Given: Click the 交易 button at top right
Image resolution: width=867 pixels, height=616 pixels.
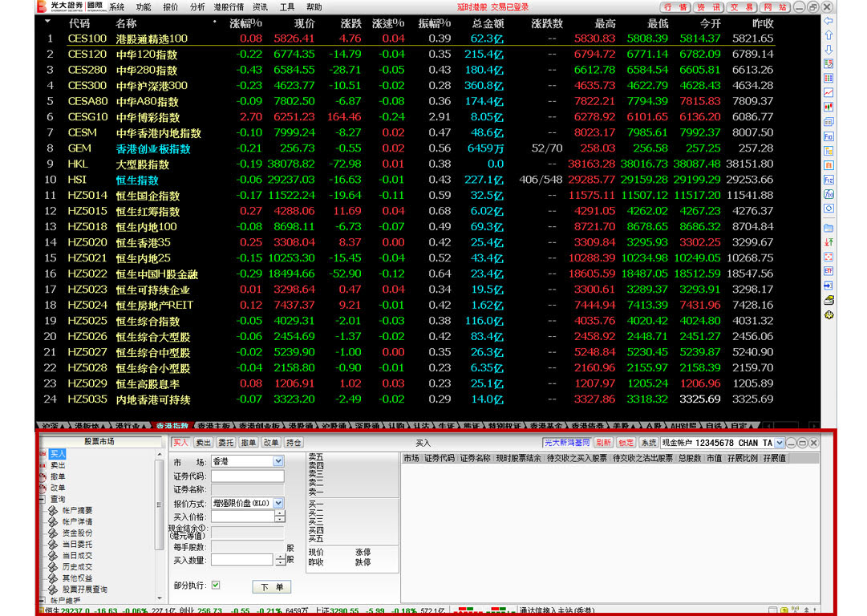Looking at the screenshot, I should coord(742,7).
